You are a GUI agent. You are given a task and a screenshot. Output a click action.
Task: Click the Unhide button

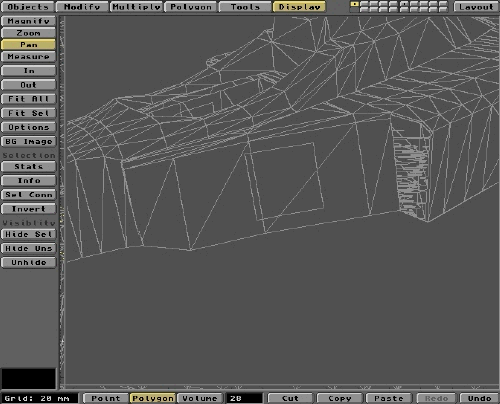tap(29, 262)
